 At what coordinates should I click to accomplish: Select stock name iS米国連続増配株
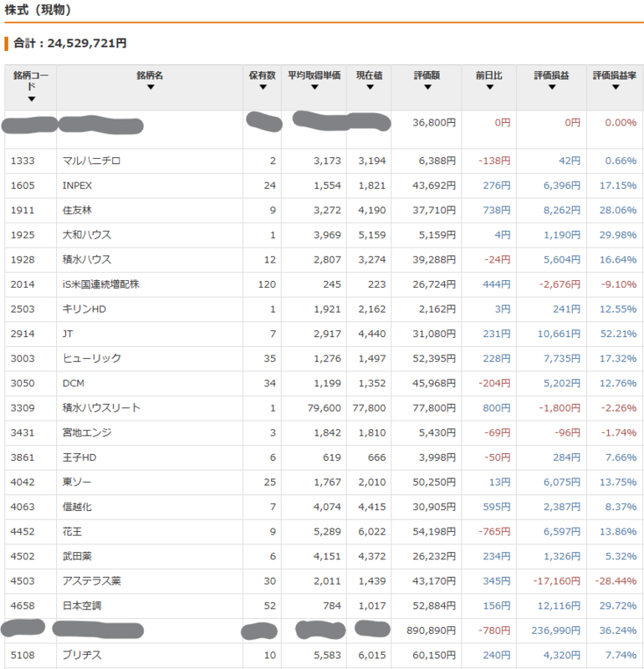100,284
